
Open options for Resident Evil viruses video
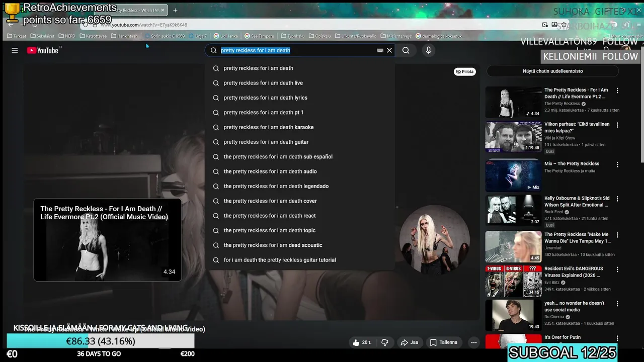(617, 269)
